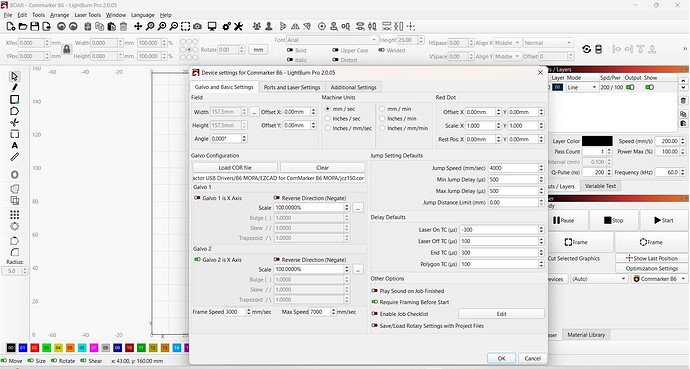Select the Polygon drawing tool

pos(15,111)
